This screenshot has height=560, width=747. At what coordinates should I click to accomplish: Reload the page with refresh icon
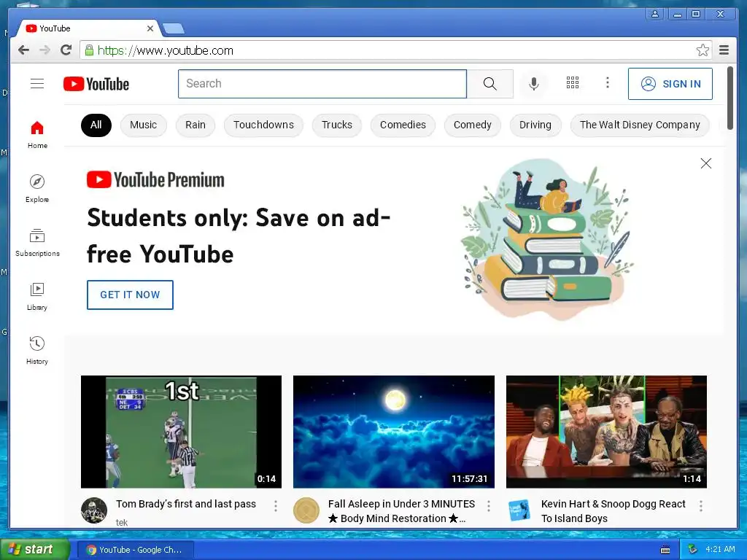(66, 50)
